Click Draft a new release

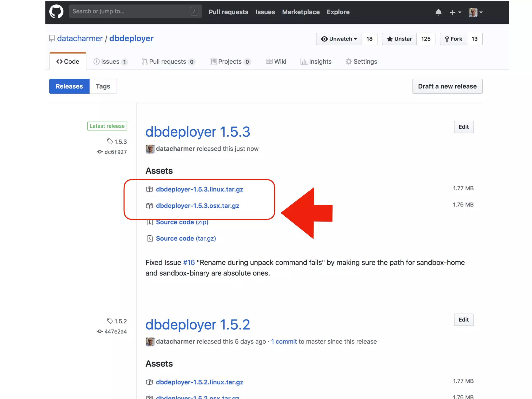[x=447, y=86]
